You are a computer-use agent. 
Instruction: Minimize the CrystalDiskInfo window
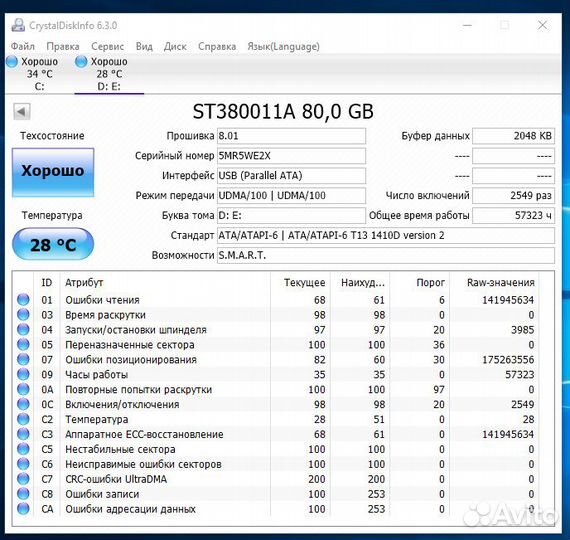(x=467, y=25)
